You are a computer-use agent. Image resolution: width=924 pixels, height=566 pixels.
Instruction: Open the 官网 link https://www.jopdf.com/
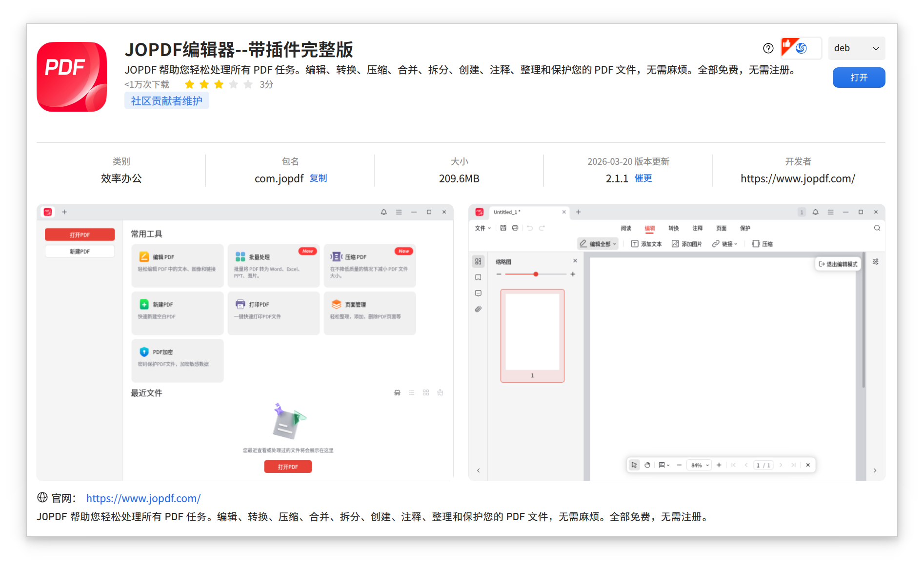(x=143, y=498)
